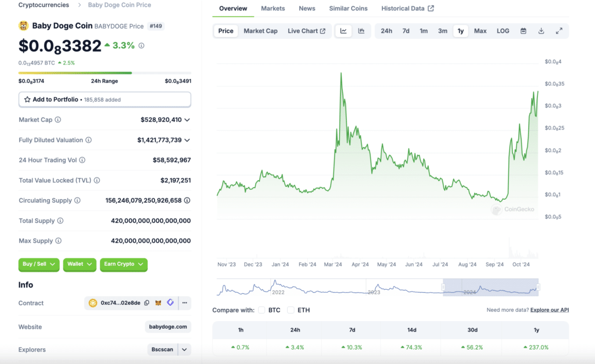Click Add to Portfolio button

click(105, 99)
